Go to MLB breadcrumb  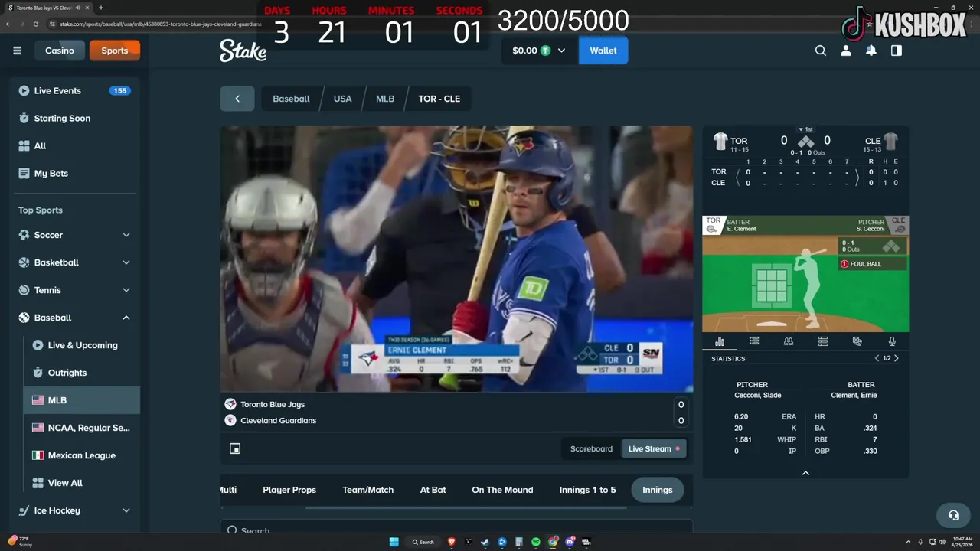point(385,99)
